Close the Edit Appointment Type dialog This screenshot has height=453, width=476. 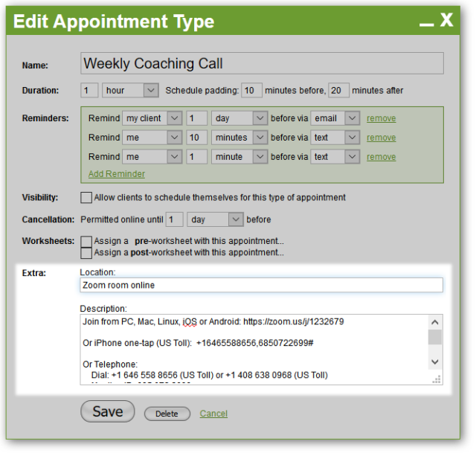446,20
